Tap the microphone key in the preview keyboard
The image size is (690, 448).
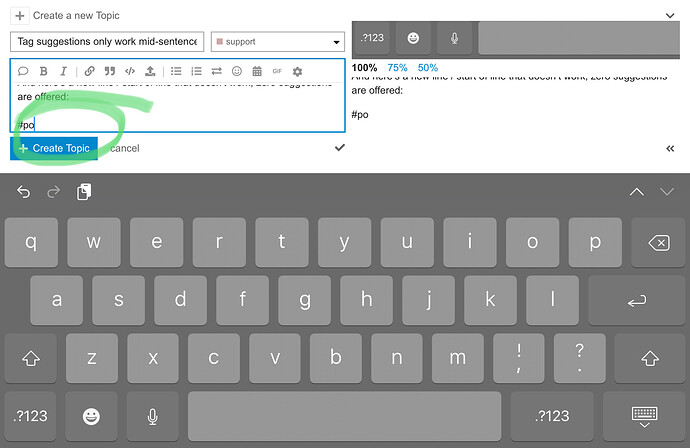pyautogui.click(x=455, y=38)
